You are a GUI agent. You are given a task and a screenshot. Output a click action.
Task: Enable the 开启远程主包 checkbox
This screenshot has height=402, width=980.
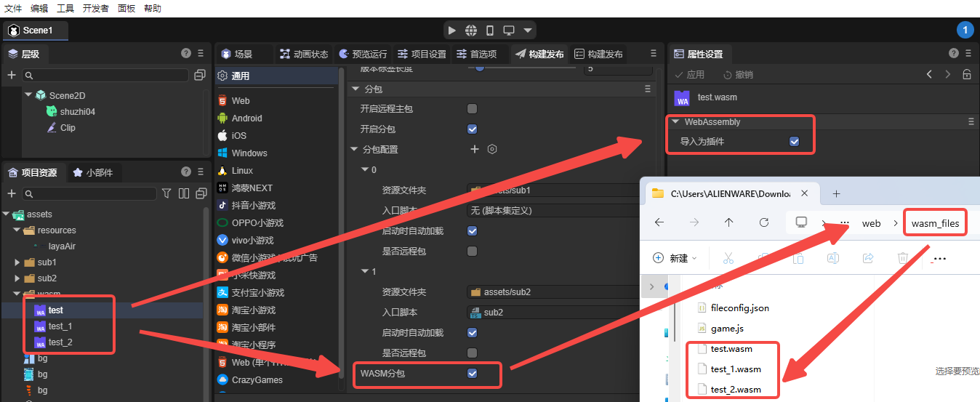pos(472,109)
